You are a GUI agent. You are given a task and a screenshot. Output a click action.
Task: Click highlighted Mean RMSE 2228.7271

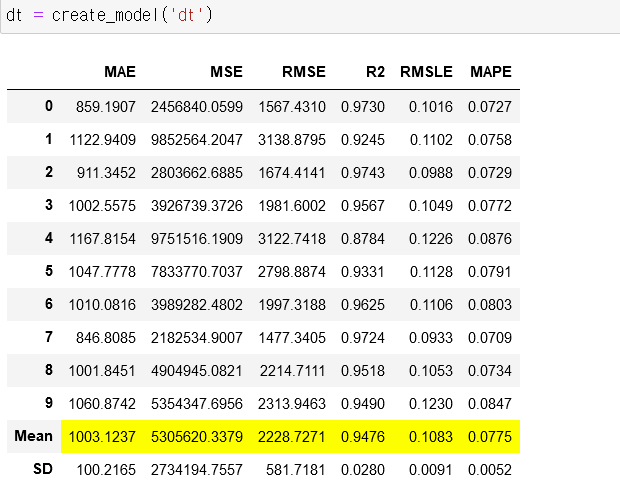point(292,437)
